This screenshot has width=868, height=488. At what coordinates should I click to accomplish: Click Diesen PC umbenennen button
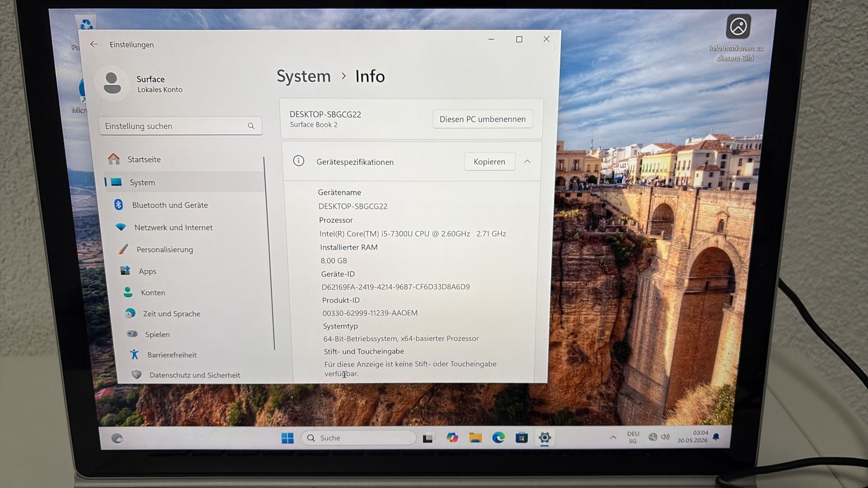click(483, 119)
